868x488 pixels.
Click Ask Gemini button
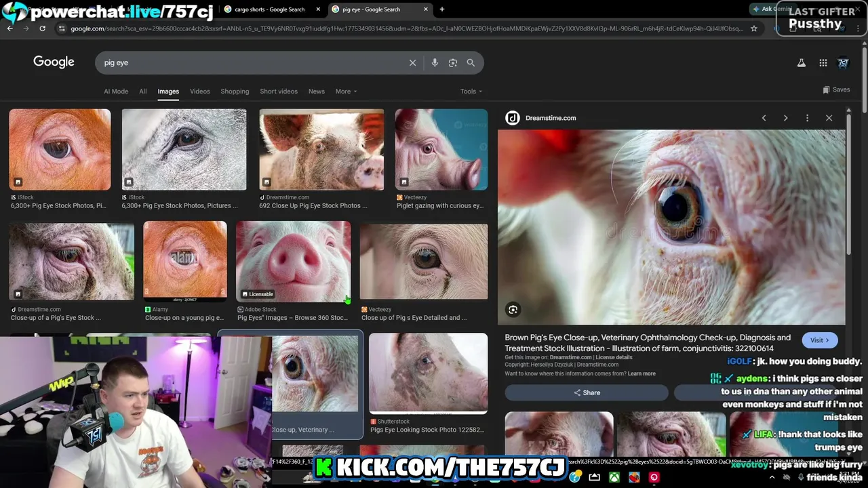click(772, 9)
